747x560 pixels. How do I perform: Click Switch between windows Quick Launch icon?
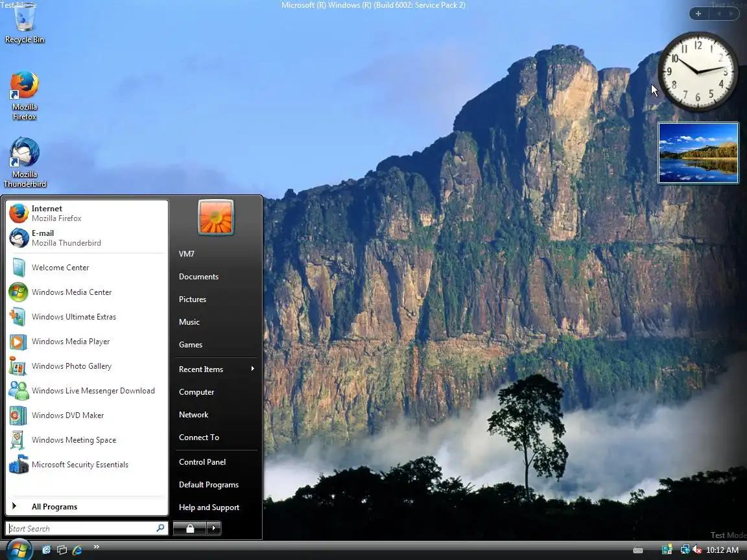click(x=62, y=550)
